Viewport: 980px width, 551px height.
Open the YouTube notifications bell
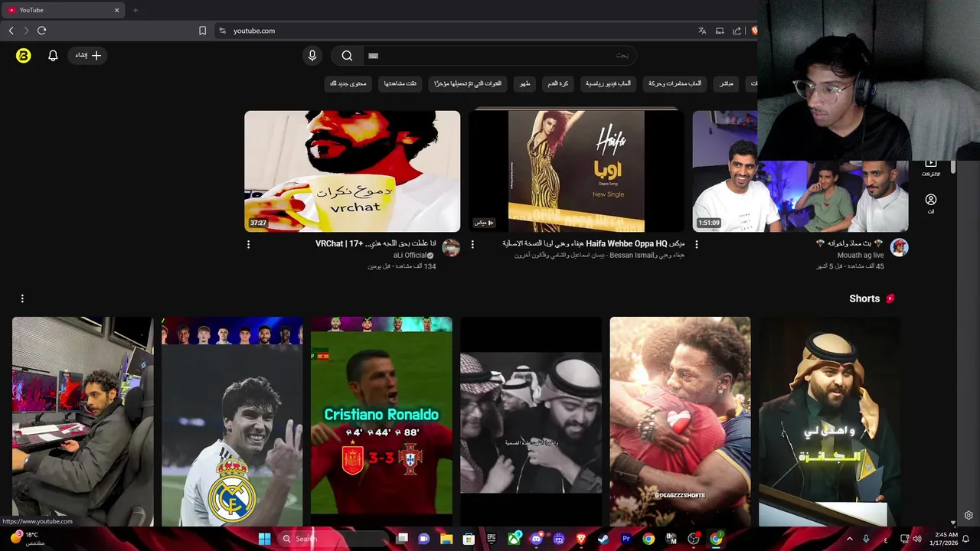pyautogui.click(x=53, y=55)
